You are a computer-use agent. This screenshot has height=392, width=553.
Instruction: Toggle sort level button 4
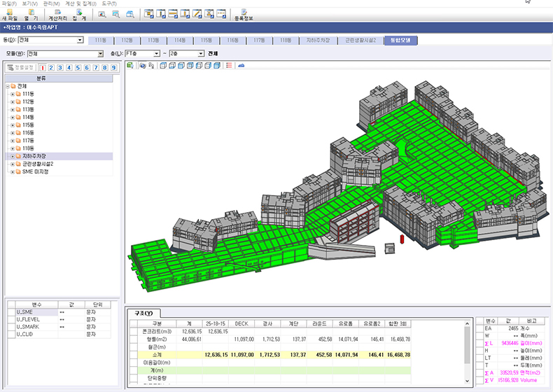69,68
